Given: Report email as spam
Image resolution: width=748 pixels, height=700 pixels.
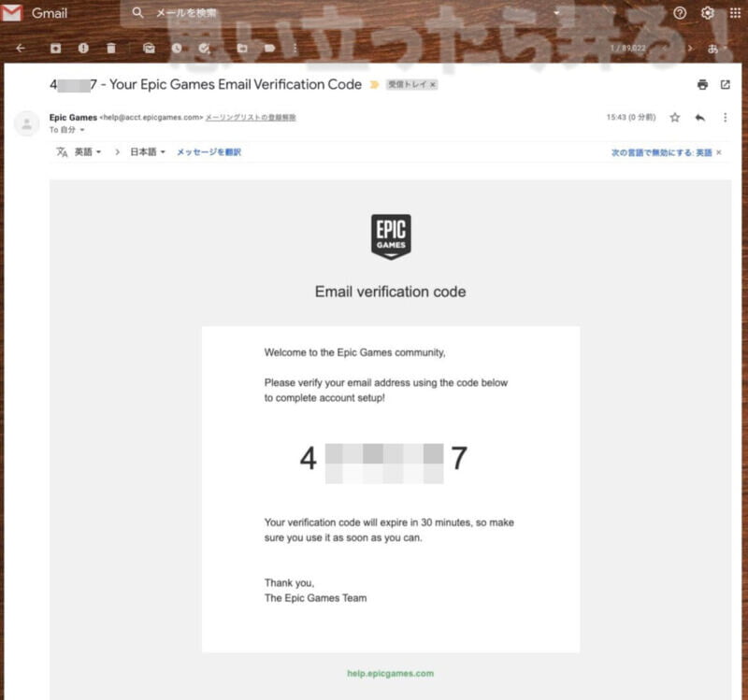Looking at the screenshot, I should tap(83, 49).
